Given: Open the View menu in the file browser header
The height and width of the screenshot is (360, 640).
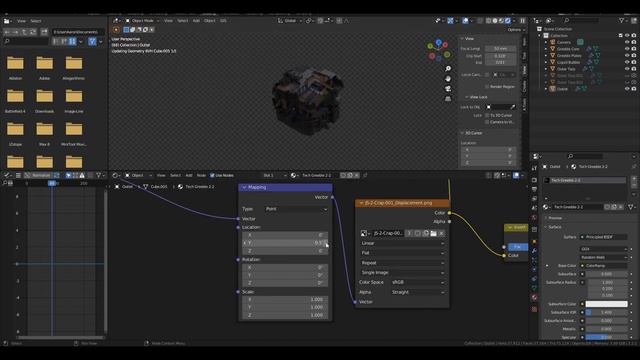Looking at the screenshot, I should tap(21, 21).
